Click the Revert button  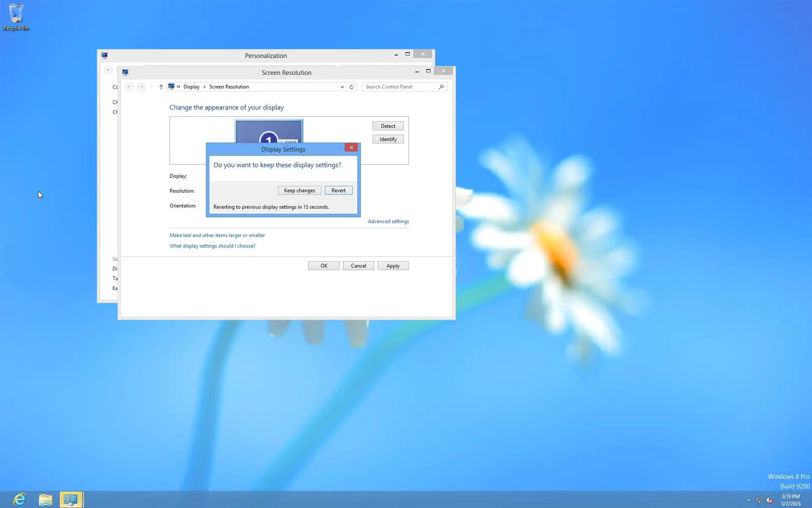[338, 190]
